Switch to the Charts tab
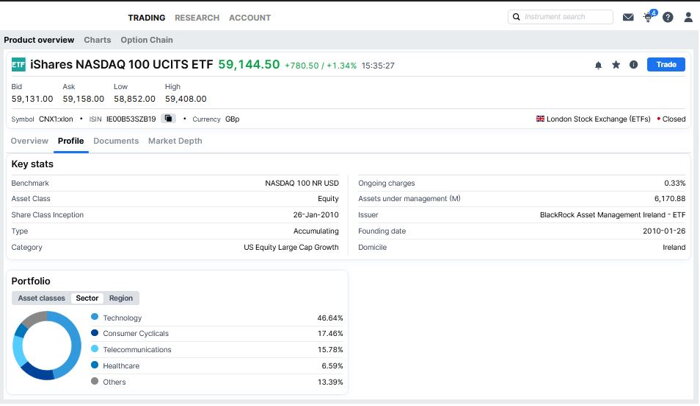The width and height of the screenshot is (700, 406). [x=97, y=40]
